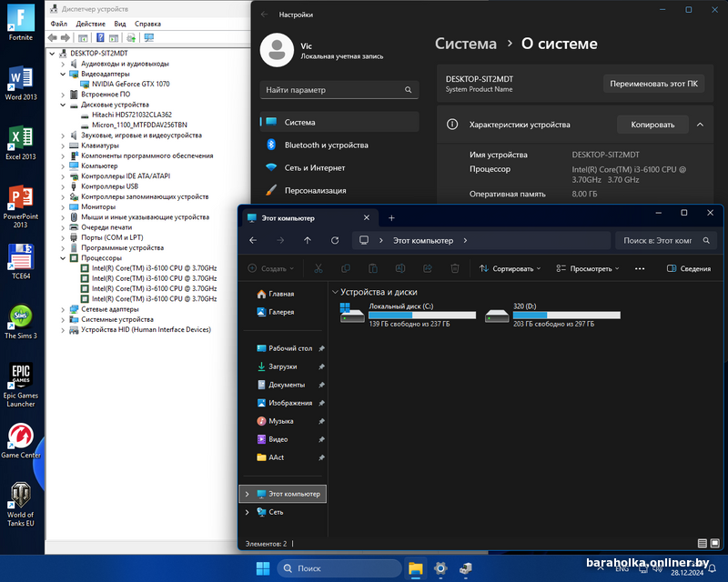Expand Сеть in Explorer sidebar

pos(247,512)
